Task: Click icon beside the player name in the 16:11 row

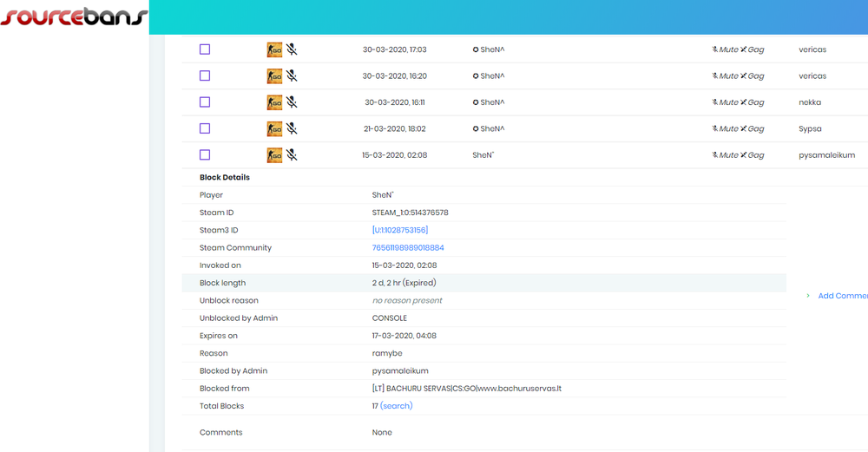Action: click(x=476, y=102)
